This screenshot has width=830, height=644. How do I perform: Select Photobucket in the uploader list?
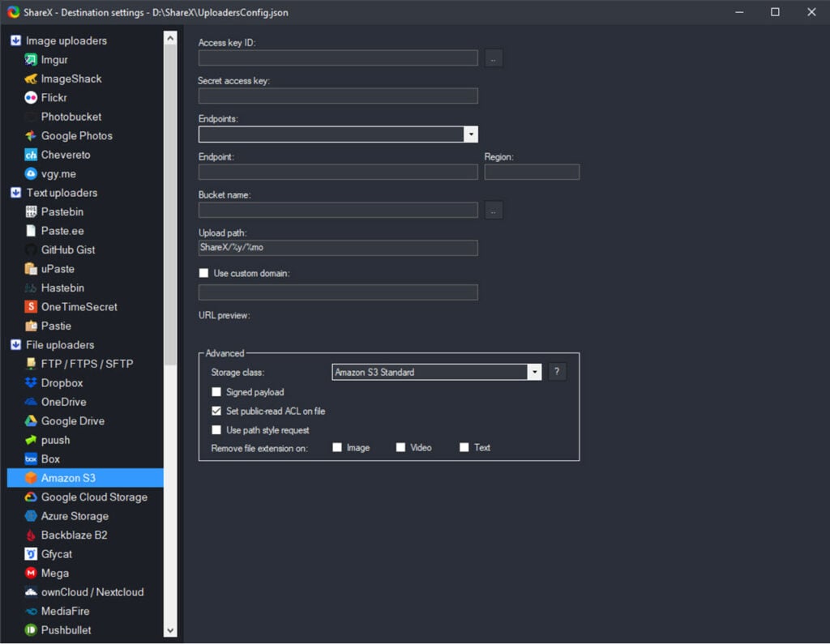pos(71,117)
